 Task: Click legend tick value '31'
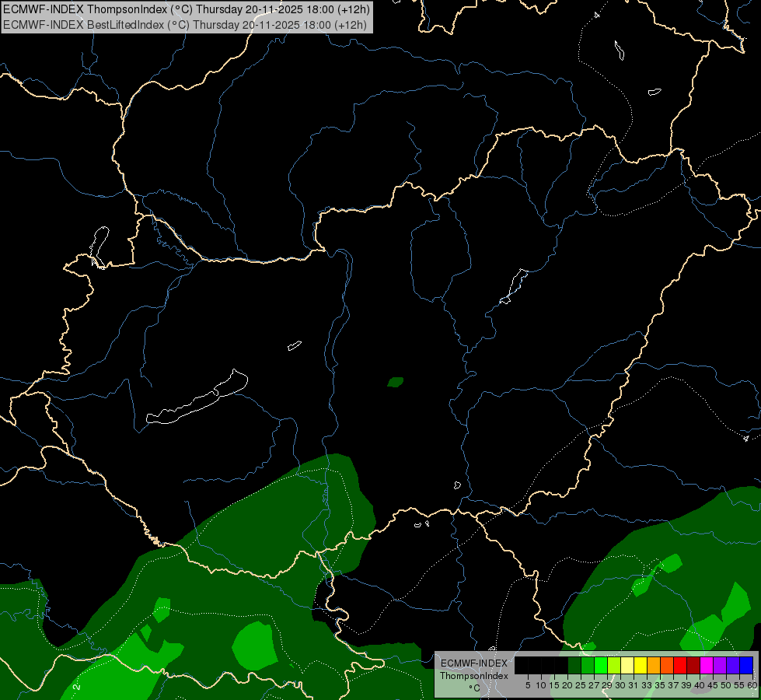[x=634, y=685]
